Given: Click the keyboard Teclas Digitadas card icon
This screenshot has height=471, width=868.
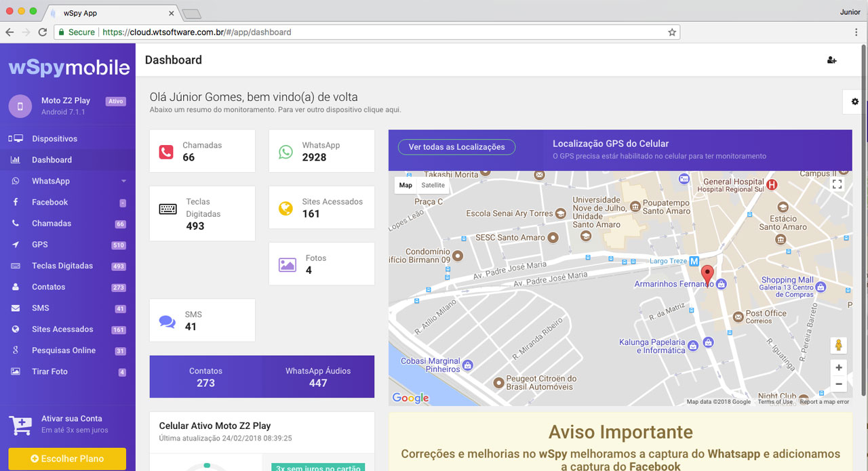Looking at the screenshot, I should (167, 209).
